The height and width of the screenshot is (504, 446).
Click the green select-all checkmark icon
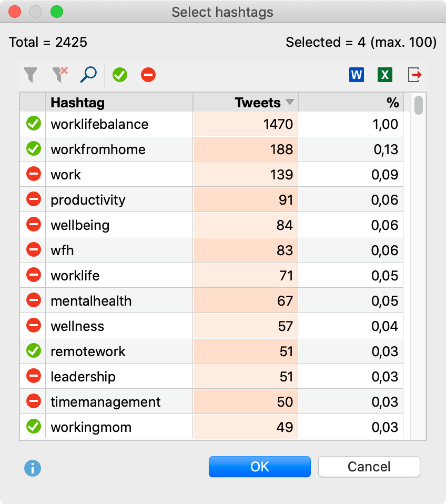(x=120, y=75)
